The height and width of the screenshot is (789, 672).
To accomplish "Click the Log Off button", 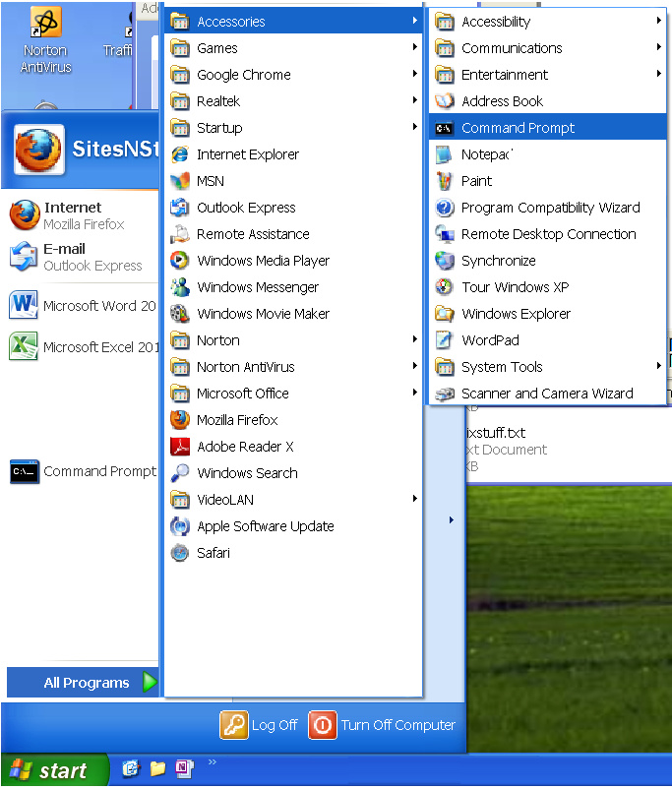I will coord(259,725).
